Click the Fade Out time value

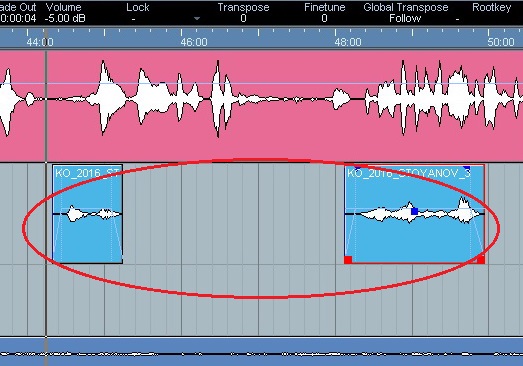[x=18, y=18]
